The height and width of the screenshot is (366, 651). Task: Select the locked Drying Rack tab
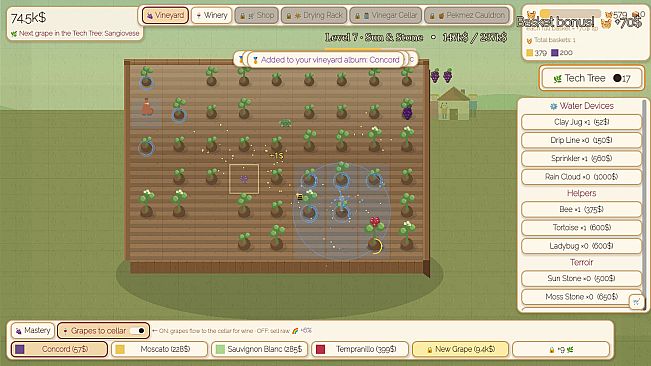[314, 15]
